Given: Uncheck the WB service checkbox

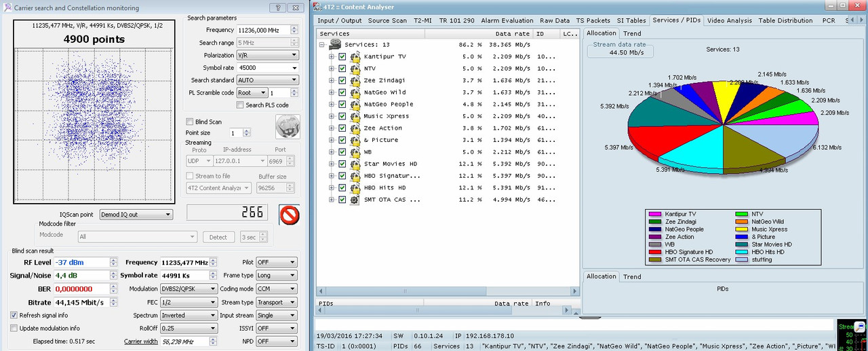Looking at the screenshot, I should click(342, 152).
